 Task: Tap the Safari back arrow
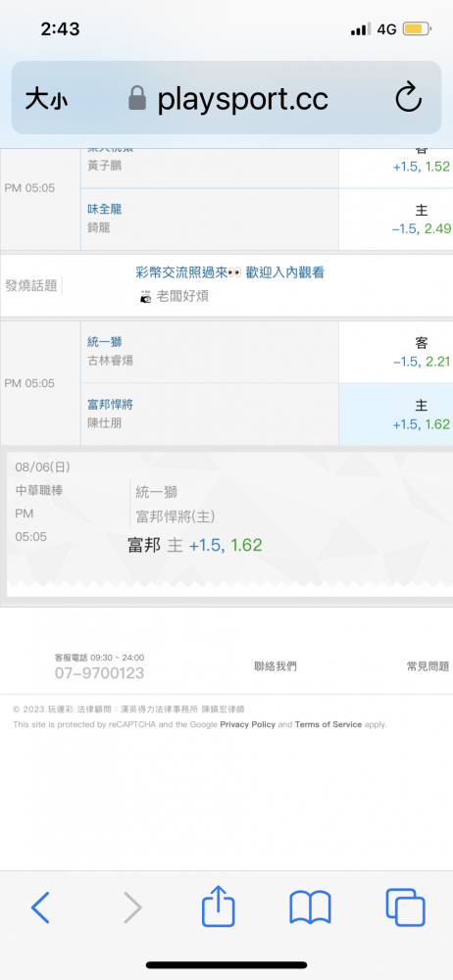pyautogui.click(x=40, y=907)
